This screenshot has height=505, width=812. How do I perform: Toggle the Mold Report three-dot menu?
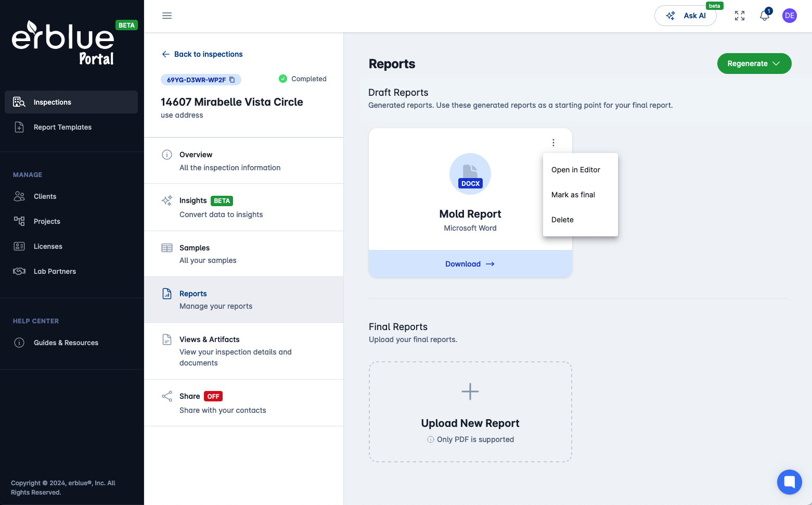pos(553,143)
